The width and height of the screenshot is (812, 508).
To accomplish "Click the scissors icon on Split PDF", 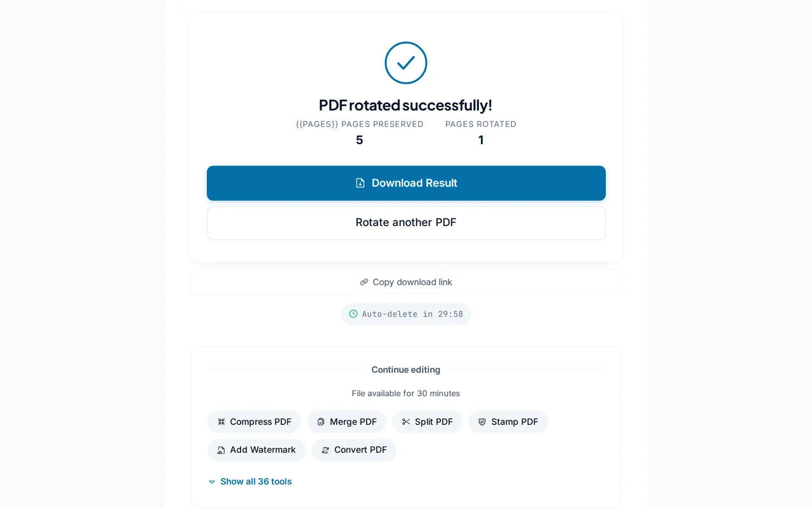I will point(407,421).
